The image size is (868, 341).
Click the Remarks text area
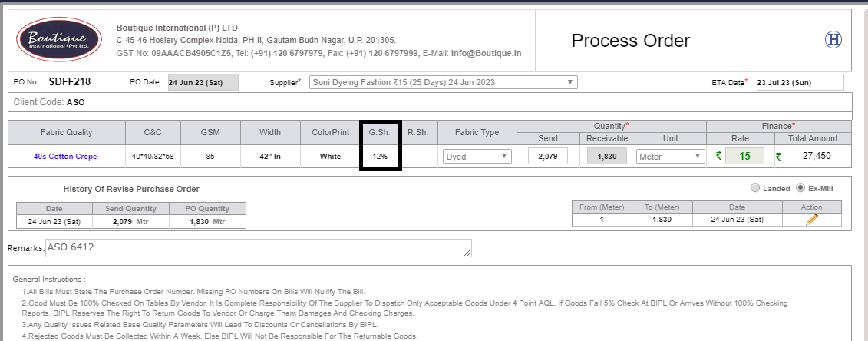259,248
